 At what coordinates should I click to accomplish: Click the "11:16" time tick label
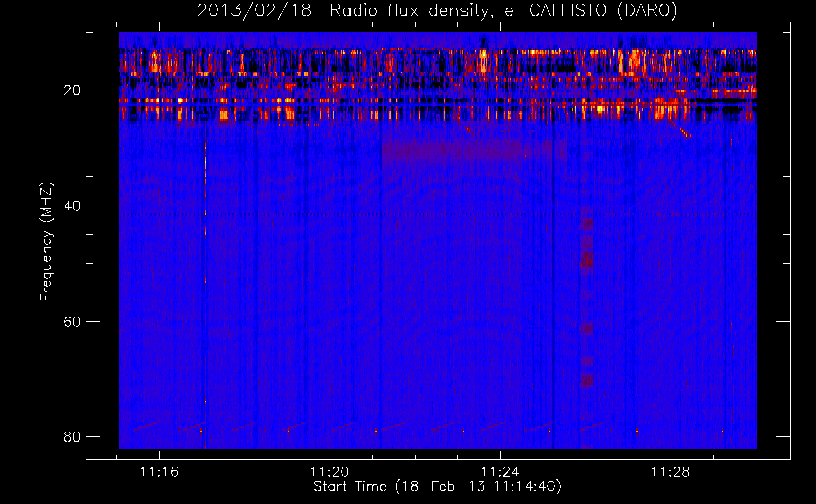[159, 472]
